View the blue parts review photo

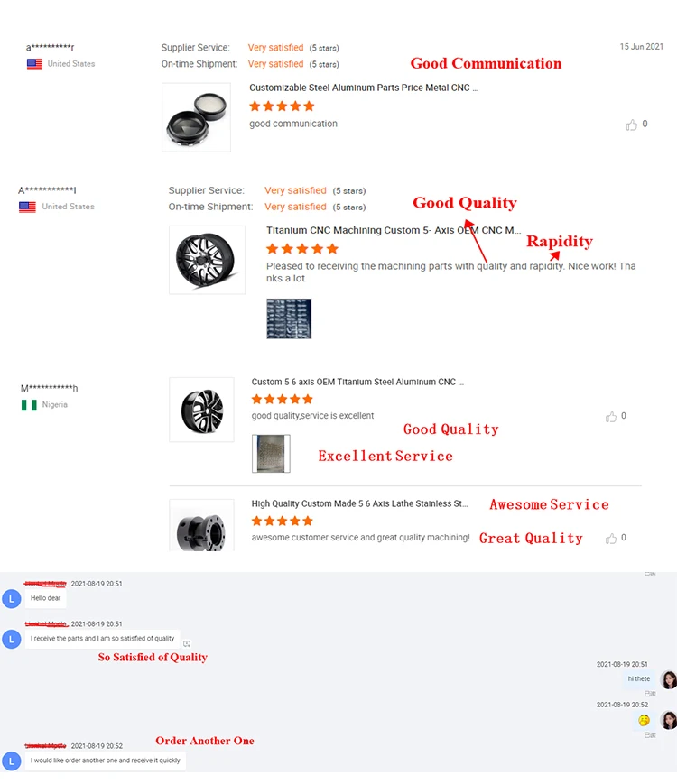tap(289, 319)
